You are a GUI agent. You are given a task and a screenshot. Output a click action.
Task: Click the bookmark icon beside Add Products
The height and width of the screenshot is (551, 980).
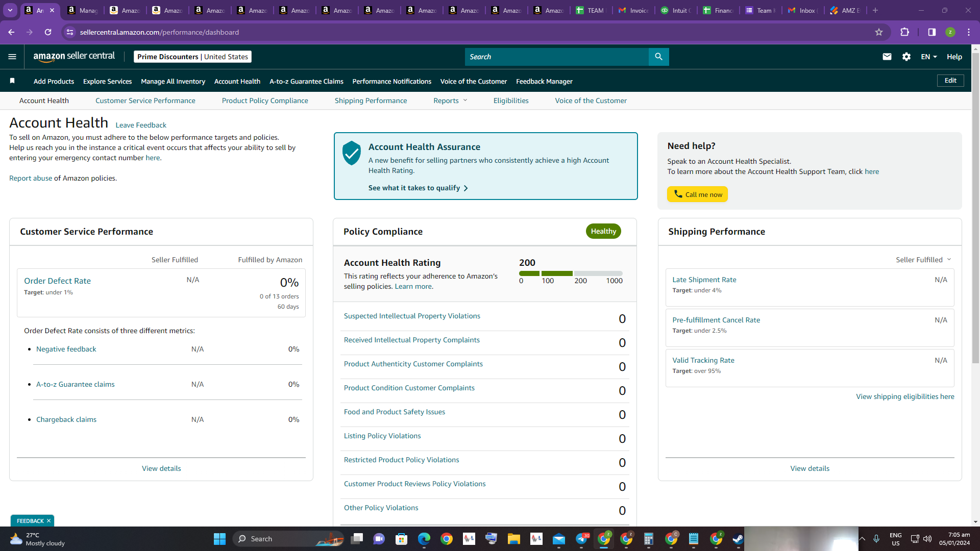click(12, 81)
